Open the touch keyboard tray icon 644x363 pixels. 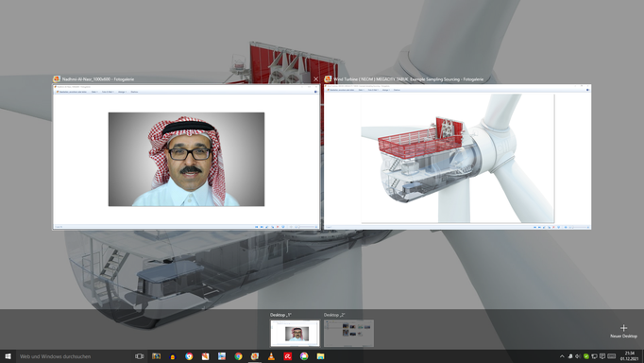(x=612, y=356)
